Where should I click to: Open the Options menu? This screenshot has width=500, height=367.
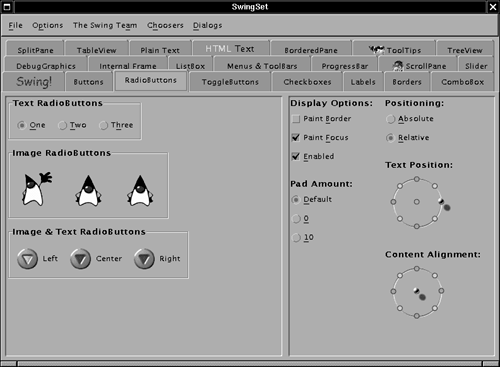[x=48, y=25]
